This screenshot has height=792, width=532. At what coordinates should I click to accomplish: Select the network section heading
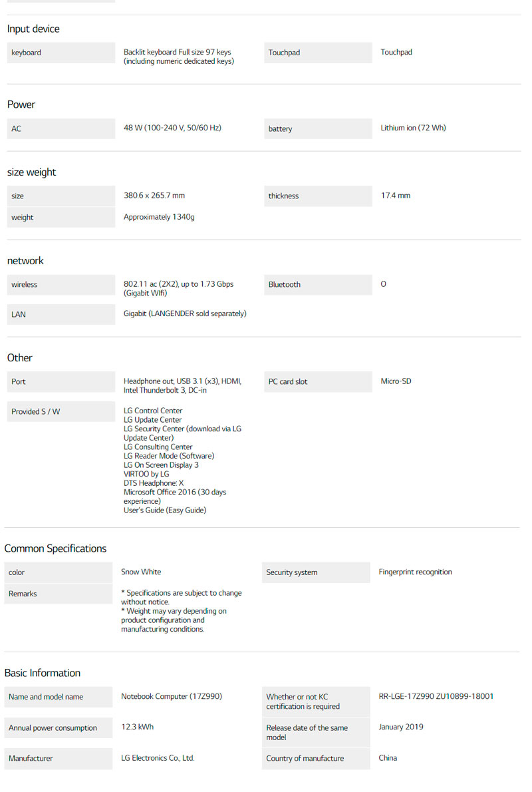25,261
